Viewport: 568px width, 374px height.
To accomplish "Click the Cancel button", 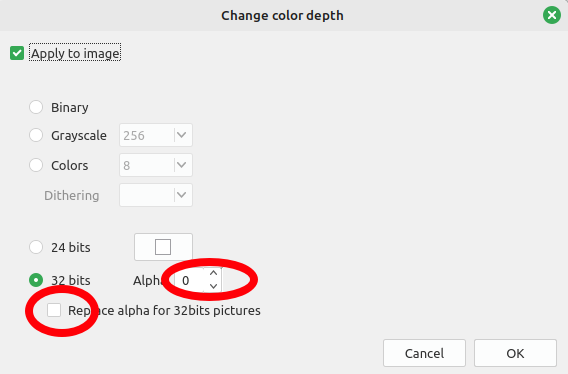I will click(x=424, y=353).
